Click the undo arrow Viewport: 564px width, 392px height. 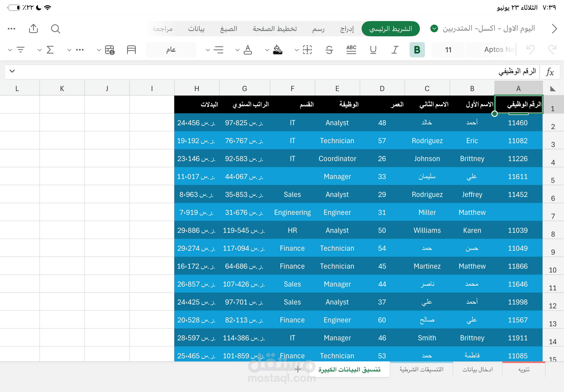pos(531,50)
